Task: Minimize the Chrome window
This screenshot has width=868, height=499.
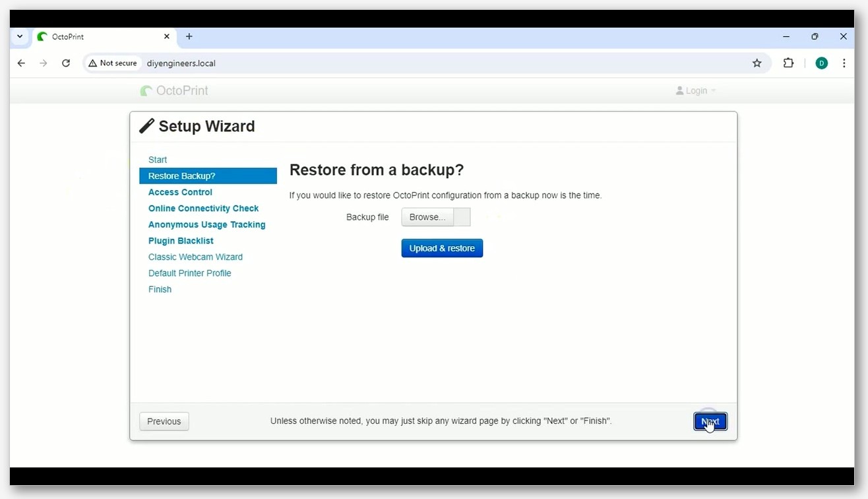Action: pos(786,37)
